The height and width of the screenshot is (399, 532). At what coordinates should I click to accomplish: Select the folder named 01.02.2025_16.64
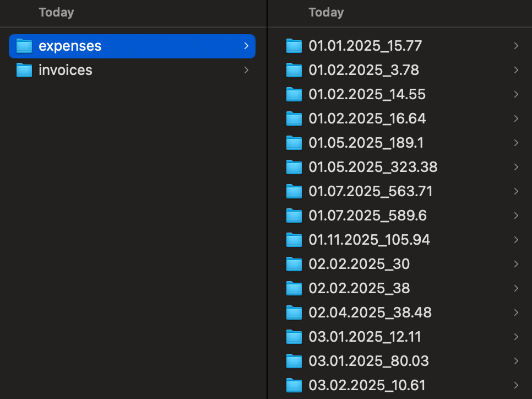367,118
